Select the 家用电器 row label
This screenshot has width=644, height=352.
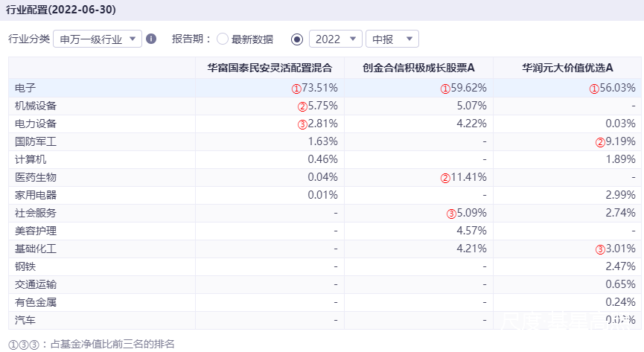click(x=36, y=195)
